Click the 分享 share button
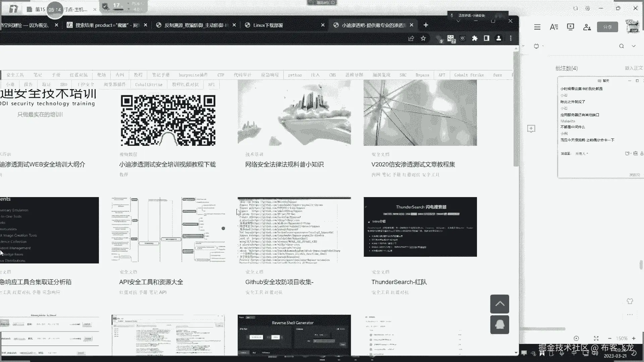 coord(607,27)
